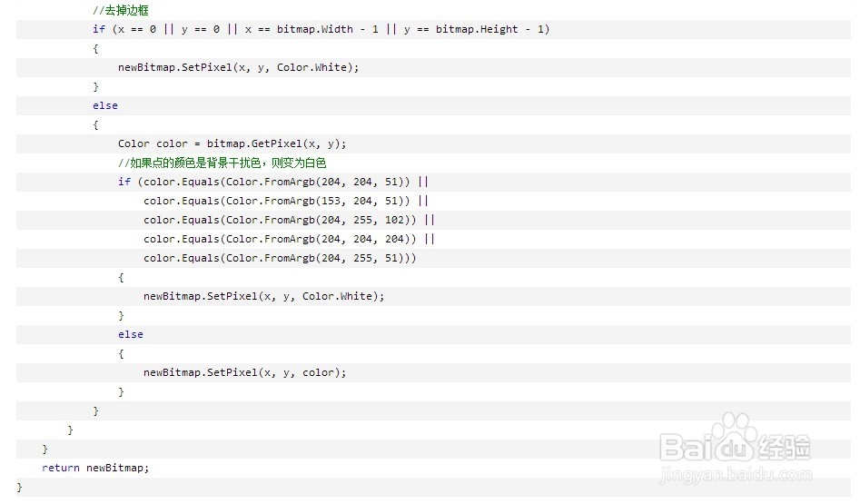
Task: Click the inner else keyword
Action: (x=131, y=334)
